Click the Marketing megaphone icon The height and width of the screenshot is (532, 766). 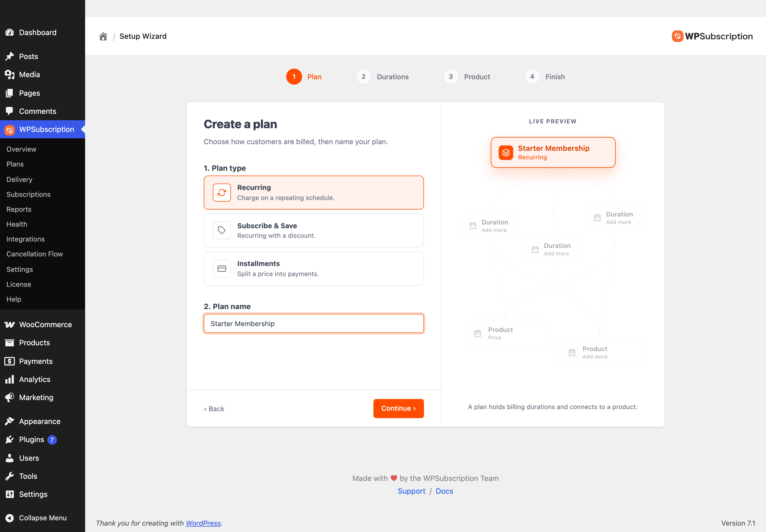coord(10,397)
